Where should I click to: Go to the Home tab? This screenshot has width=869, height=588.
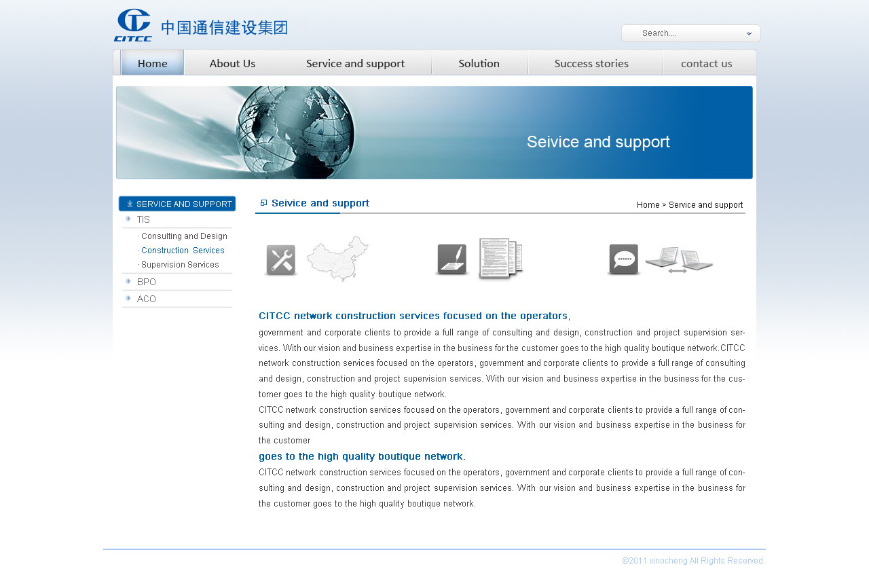(153, 63)
